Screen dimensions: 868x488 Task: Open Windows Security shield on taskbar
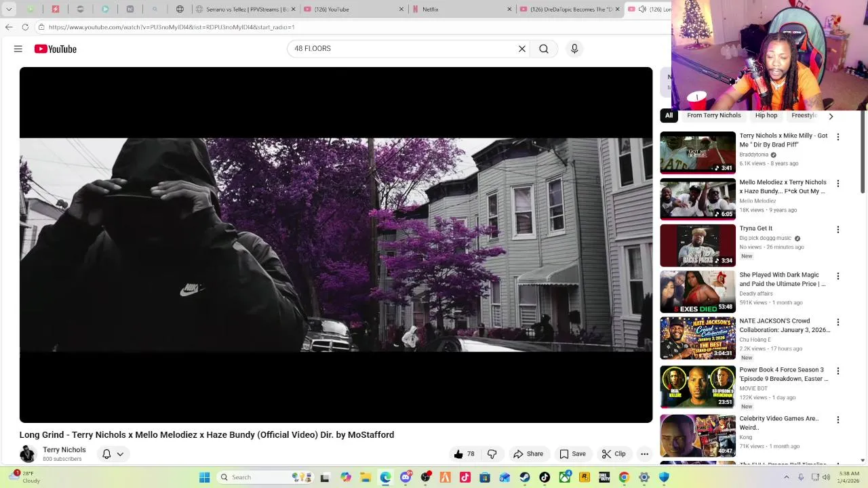(x=664, y=477)
